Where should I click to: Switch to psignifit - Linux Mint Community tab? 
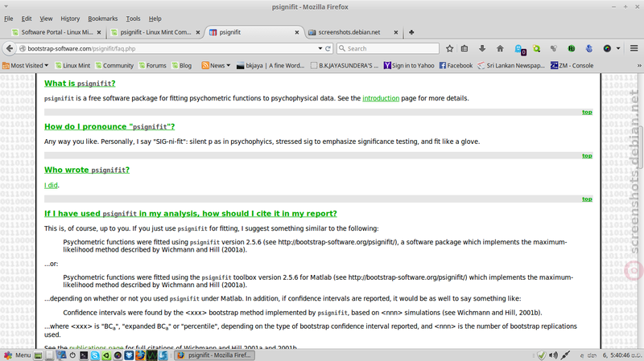(x=155, y=32)
